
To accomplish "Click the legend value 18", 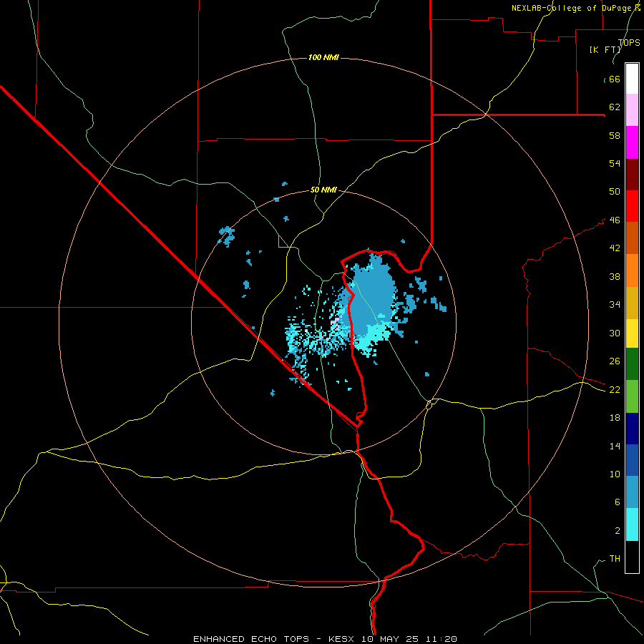I will [x=615, y=418].
